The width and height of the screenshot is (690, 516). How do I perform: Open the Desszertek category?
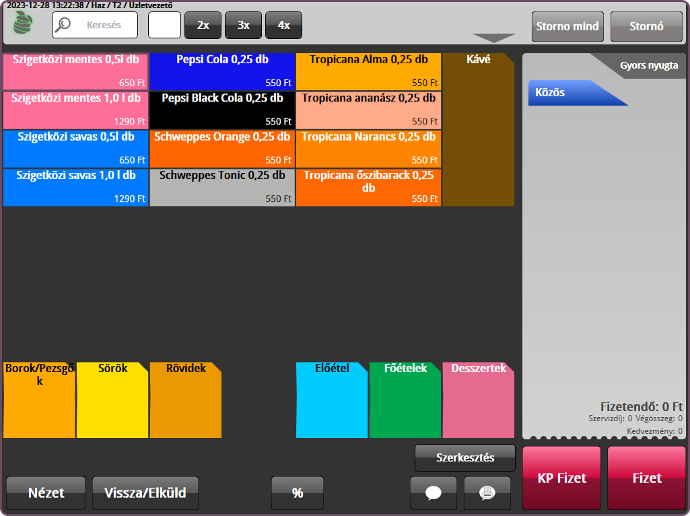coord(478,400)
